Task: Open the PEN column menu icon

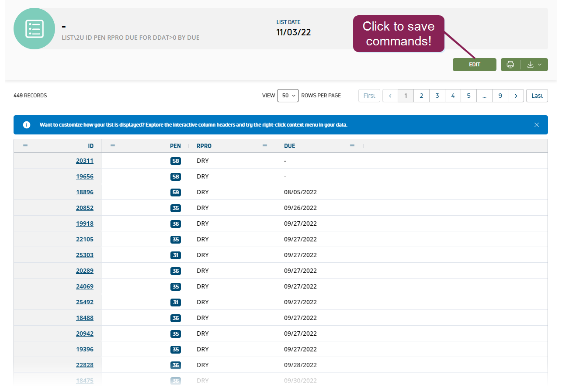Action: click(113, 146)
